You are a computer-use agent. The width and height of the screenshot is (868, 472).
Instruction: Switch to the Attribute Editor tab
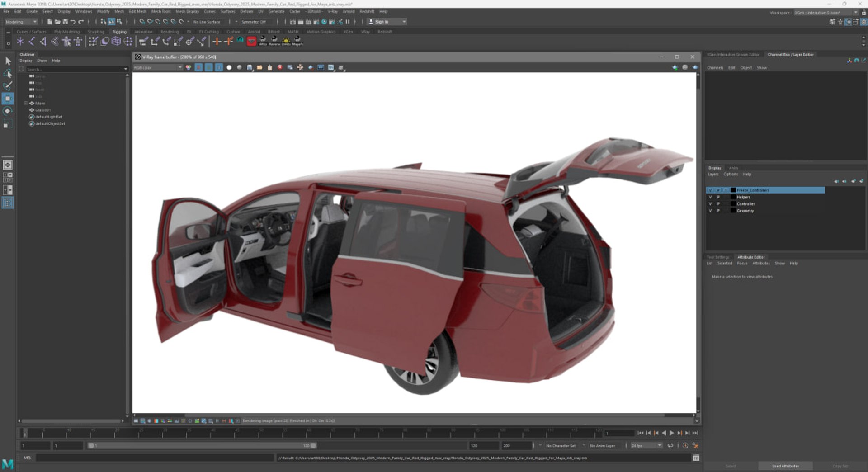tap(751, 257)
